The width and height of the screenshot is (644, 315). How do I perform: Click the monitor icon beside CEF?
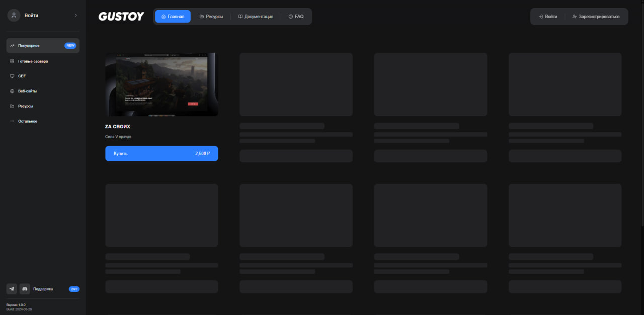[13, 76]
